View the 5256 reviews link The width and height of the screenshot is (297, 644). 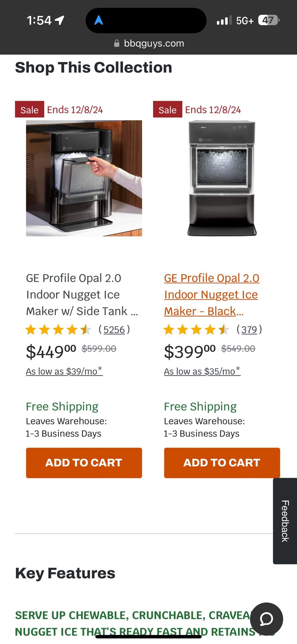coord(114,330)
